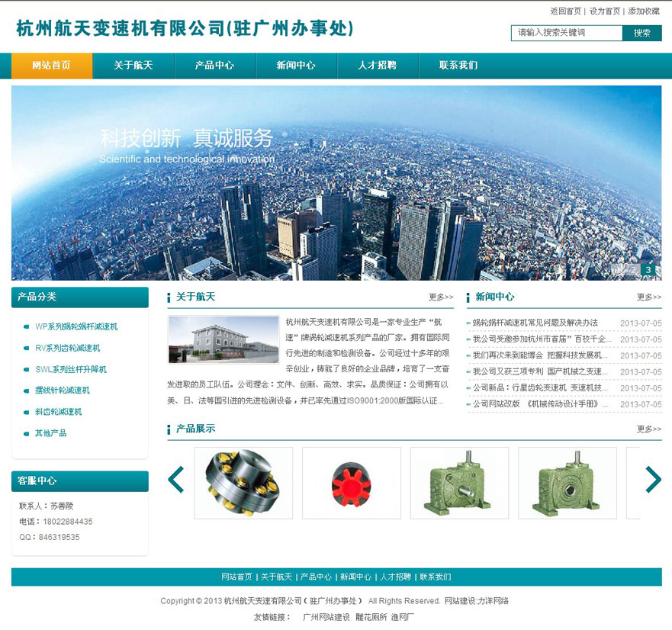Click 添加收藏 at the top right
This screenshot has width=672, height=630.
pyautogui.click(x=644, y=11)
